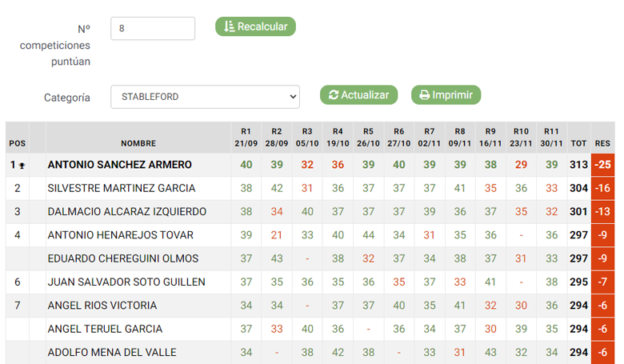This screenshot has height=364, width=624.
Task: Select the player SILVESTRE MARTINEZ GARCIA
Action: tap(122, 188)
